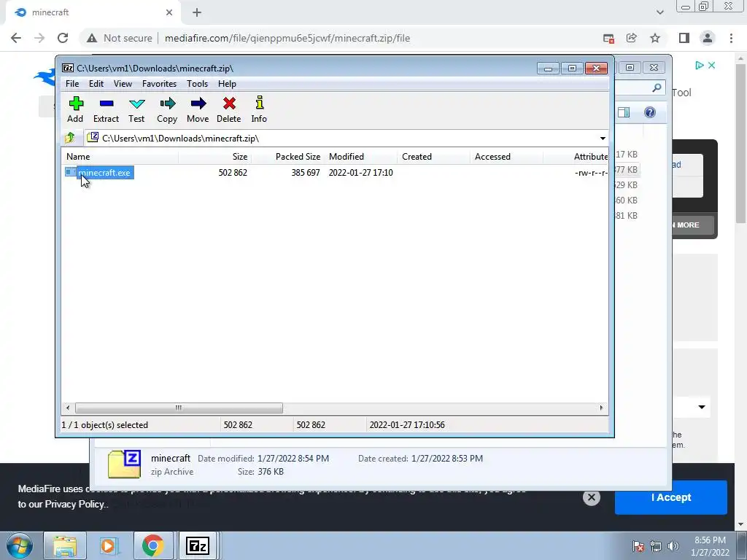Screen dimensions: 747x560
Task: Click the Explorer window help icon
Action: [650, 112]
